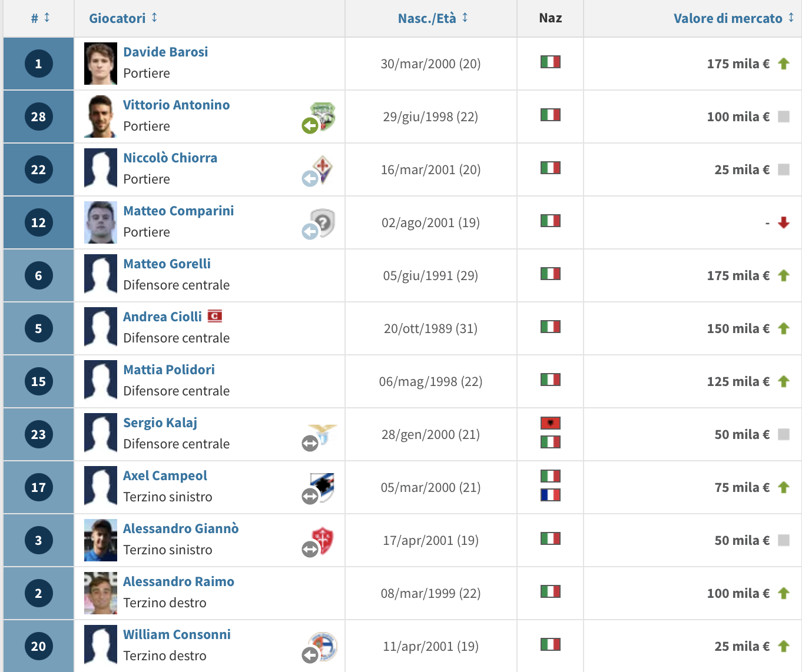Image resolution: width=802 pixels, height=672 pixels.
Task: Click Vittorio Antonino's loan club crest icon
Action: coord(323,115)
